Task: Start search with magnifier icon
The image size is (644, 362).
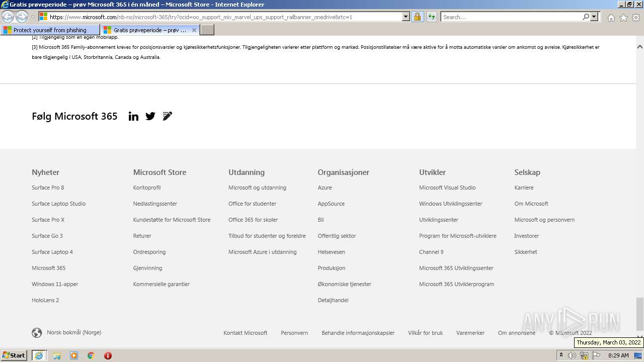Action: click(x=586, y=17)
